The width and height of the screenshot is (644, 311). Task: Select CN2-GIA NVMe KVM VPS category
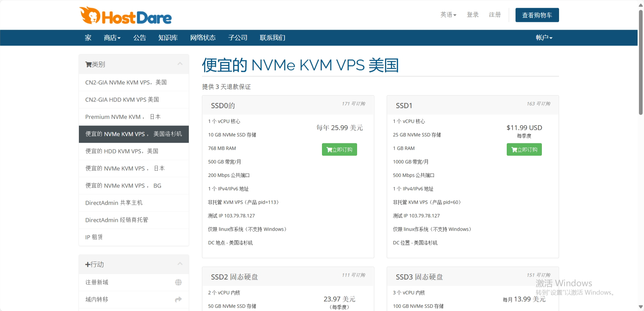(x=126, y=82)
